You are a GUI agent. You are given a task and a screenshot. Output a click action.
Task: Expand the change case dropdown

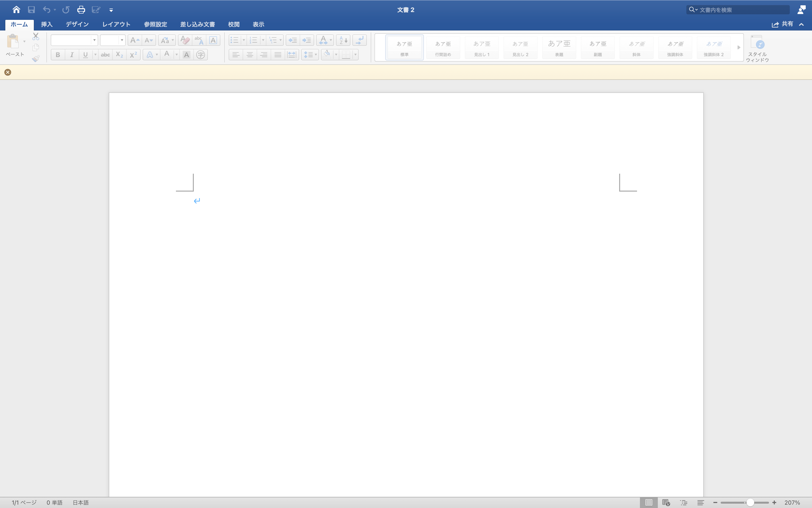(x=173, y=40)
